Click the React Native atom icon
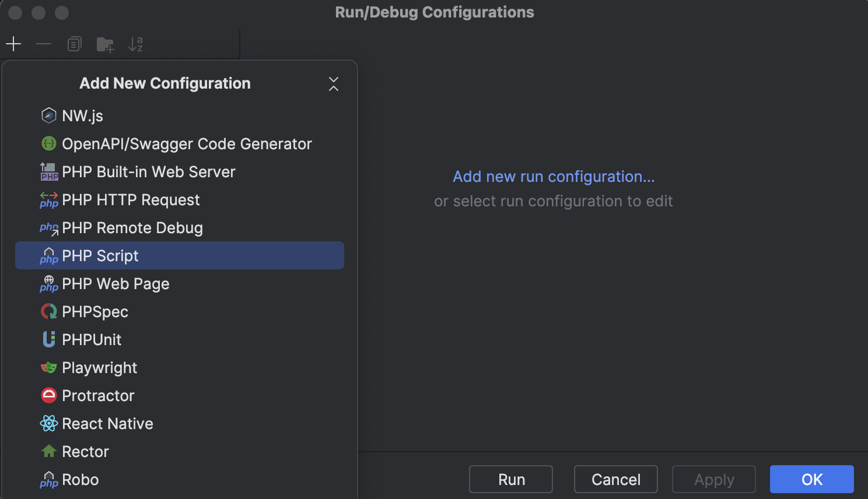 click(49, 423)
